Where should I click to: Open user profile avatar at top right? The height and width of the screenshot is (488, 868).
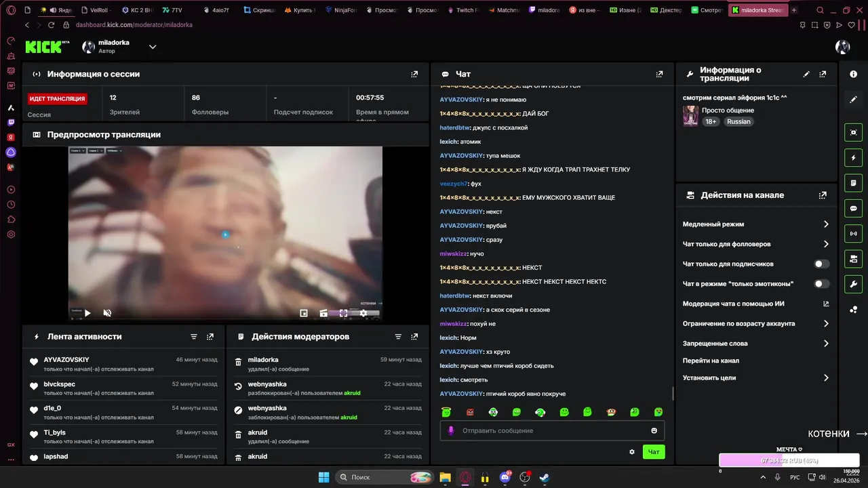(842, 47)
